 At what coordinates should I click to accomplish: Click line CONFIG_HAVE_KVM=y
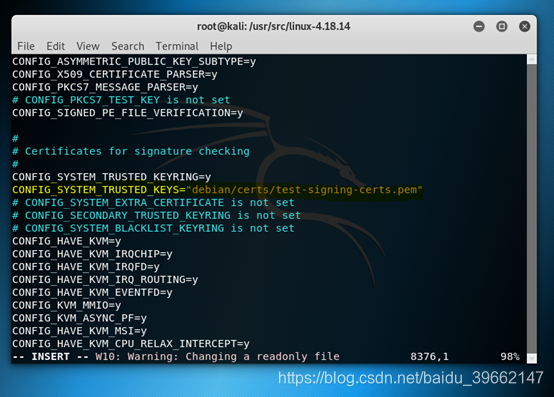pyautogui.click(x=67, y=241)
